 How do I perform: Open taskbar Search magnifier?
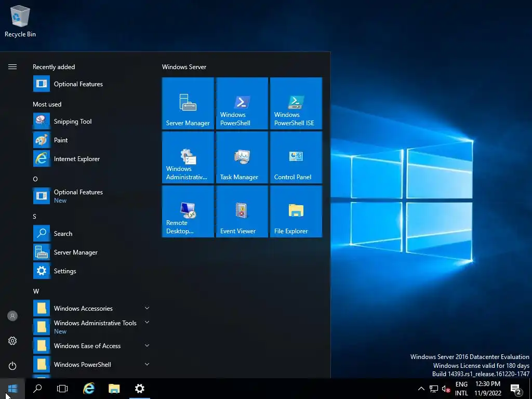37,389
